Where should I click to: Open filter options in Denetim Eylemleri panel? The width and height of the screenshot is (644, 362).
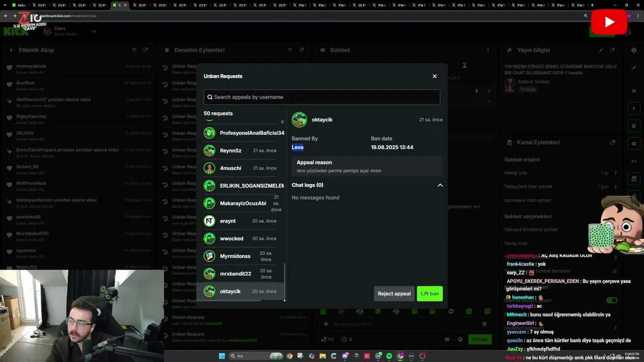tap(290, 50)
